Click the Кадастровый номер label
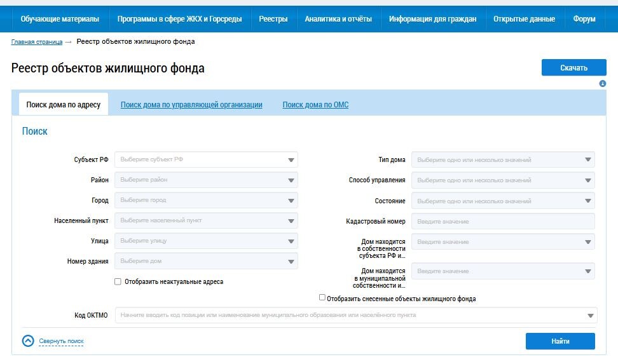Viewport: 618px width, 364px height. tap(376, 222)
